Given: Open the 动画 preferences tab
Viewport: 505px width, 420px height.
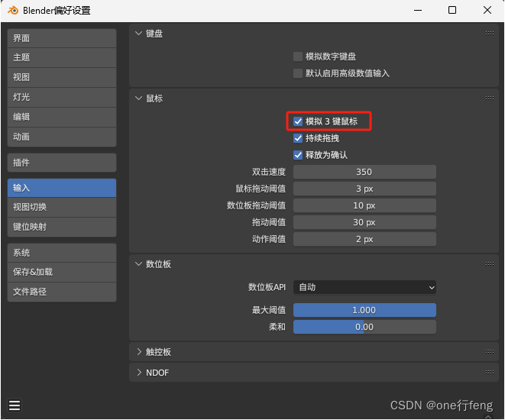Looking at the screenshot, I should click(62, 137).
